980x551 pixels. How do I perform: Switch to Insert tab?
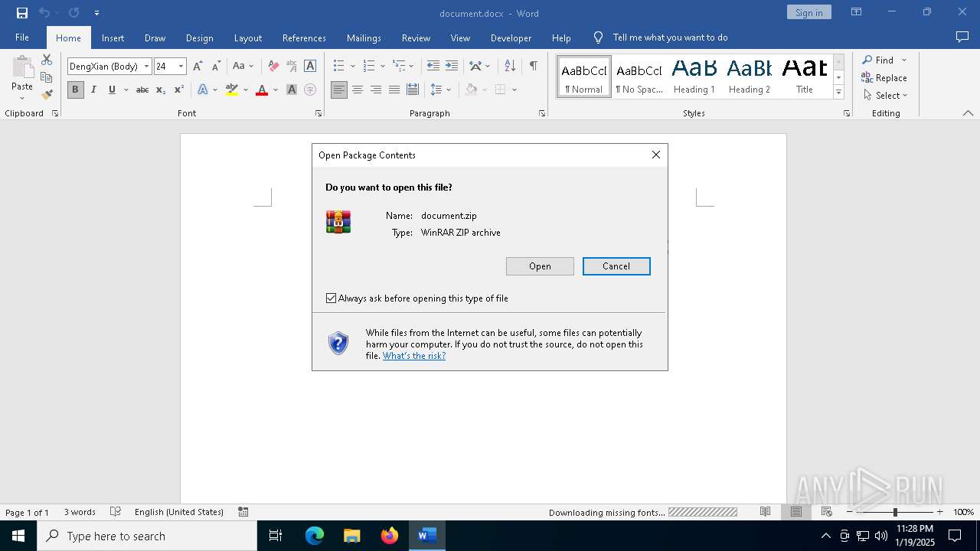click(x=113, y=37)
